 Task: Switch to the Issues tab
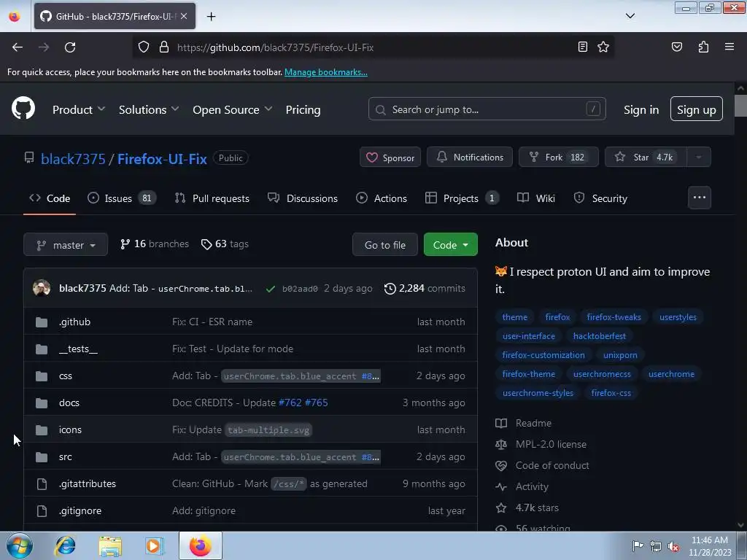pyautogui.click(x=122, y=198)
